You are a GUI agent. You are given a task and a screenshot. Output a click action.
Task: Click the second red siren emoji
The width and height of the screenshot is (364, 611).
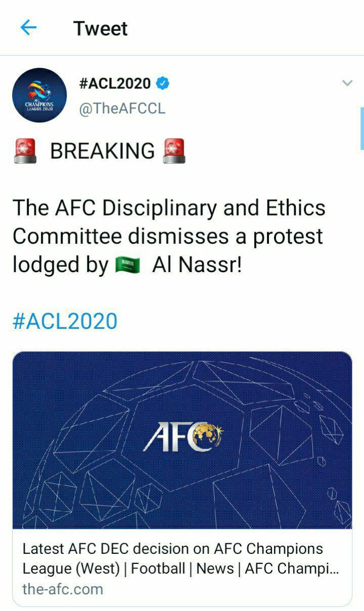(x=174, y=151)
